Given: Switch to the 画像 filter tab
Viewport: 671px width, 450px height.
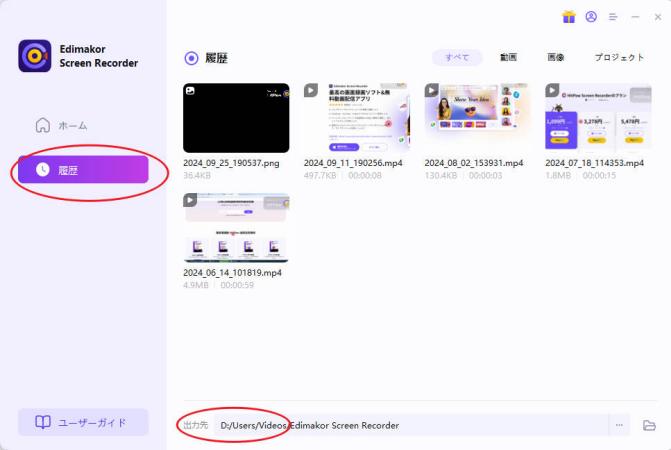Looking at the screenshot, I should point(555,57).
